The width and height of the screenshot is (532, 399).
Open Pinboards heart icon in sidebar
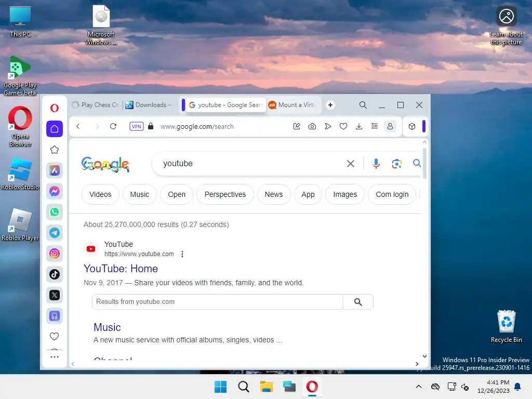click(x=54, y=336)
